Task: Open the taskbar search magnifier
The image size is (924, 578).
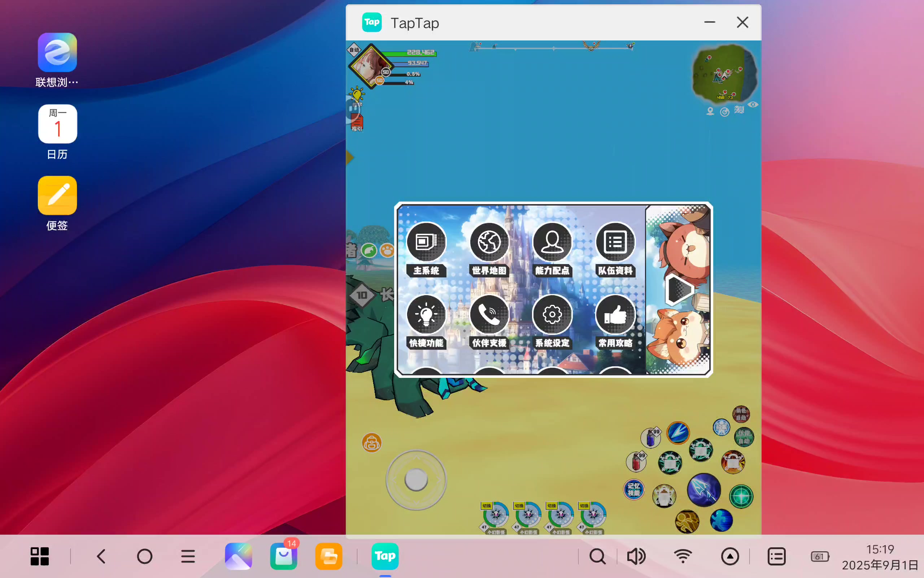Action: coord(598,556)
